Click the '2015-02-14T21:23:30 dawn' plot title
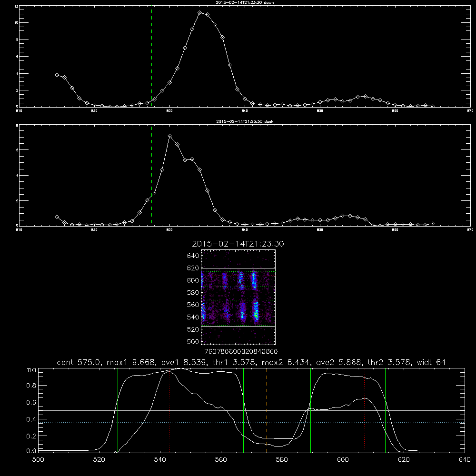Image resolution: width=476 pixels, height=476 pixels. click(x=245, y=2)
